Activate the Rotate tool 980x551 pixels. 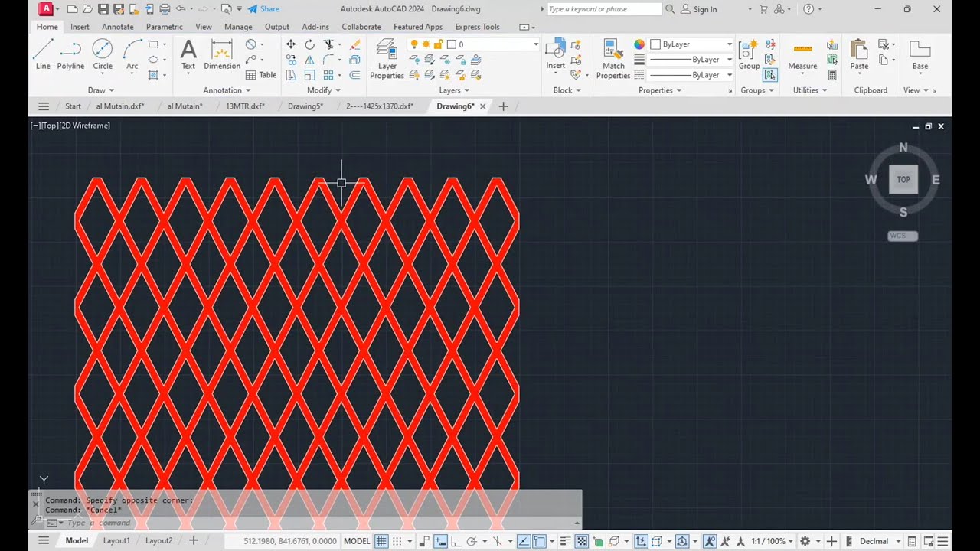tap(309, 44)
